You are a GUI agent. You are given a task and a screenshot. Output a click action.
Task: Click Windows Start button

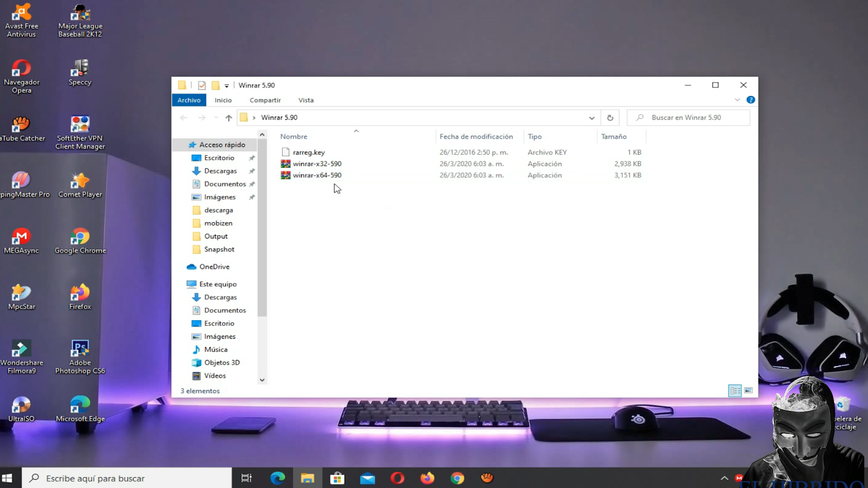pyautogui.click(x=7, y=478)
